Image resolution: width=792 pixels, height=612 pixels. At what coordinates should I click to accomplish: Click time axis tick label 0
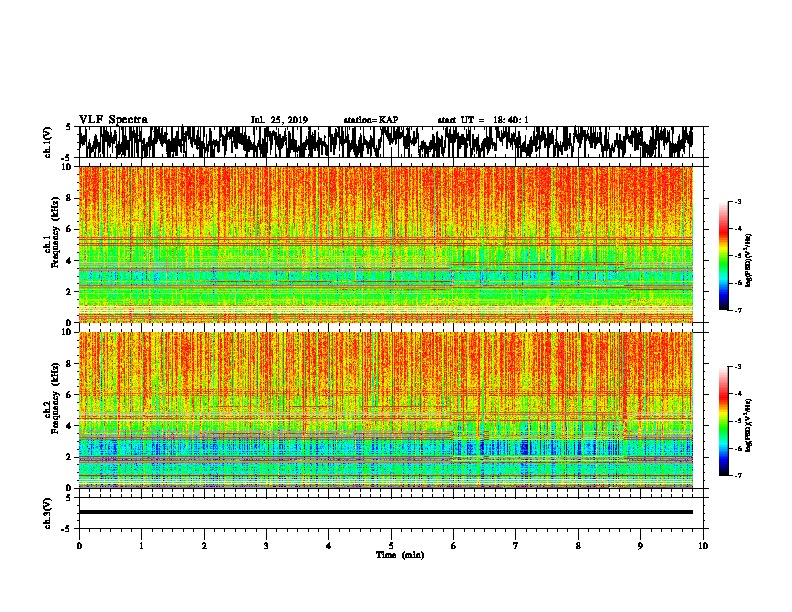(79, 546)
